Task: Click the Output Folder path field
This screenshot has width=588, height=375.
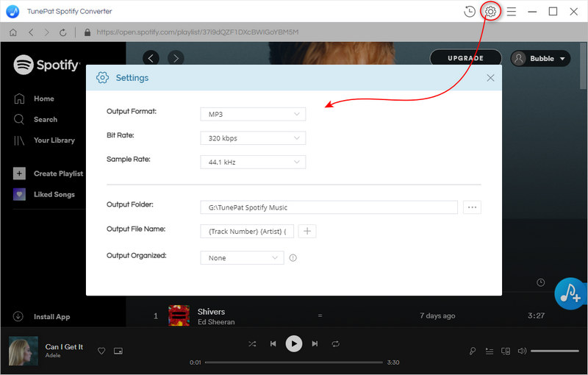Action: [x=329, y=207]
